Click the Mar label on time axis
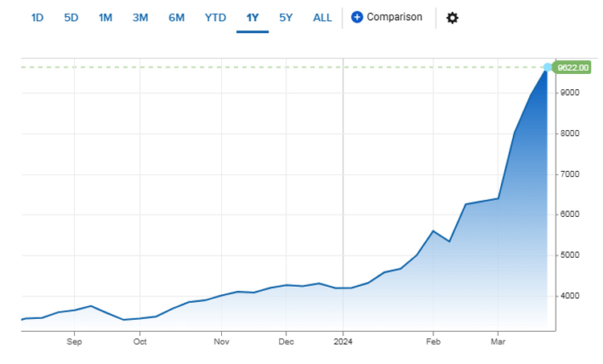Screen dimensions: 603x364 497,341
